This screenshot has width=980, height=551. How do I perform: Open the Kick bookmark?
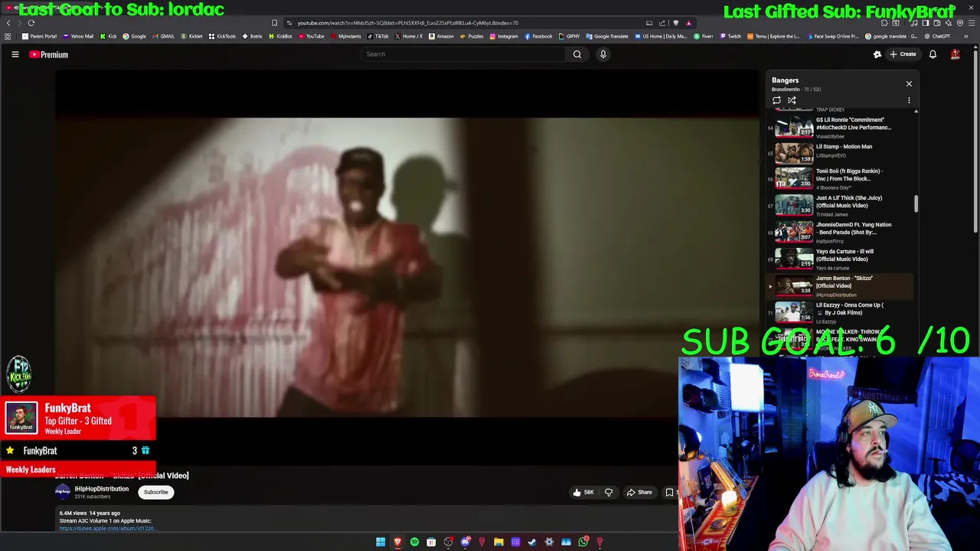click(x=109, y=36)
